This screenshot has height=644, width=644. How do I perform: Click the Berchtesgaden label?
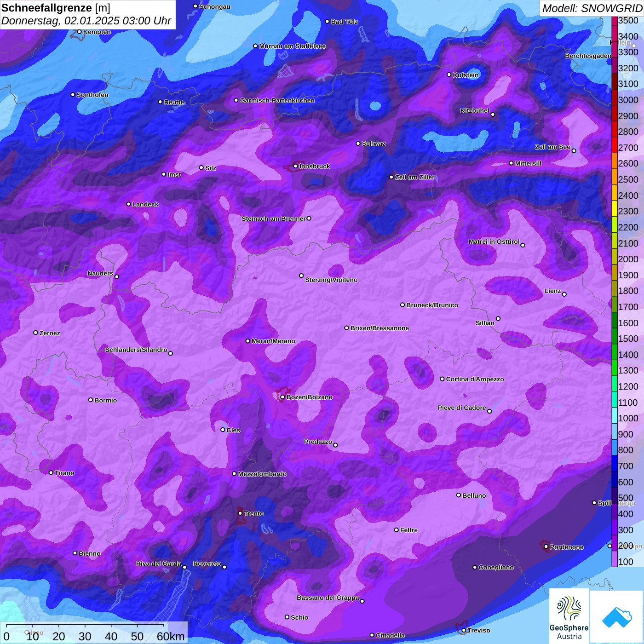588,56
